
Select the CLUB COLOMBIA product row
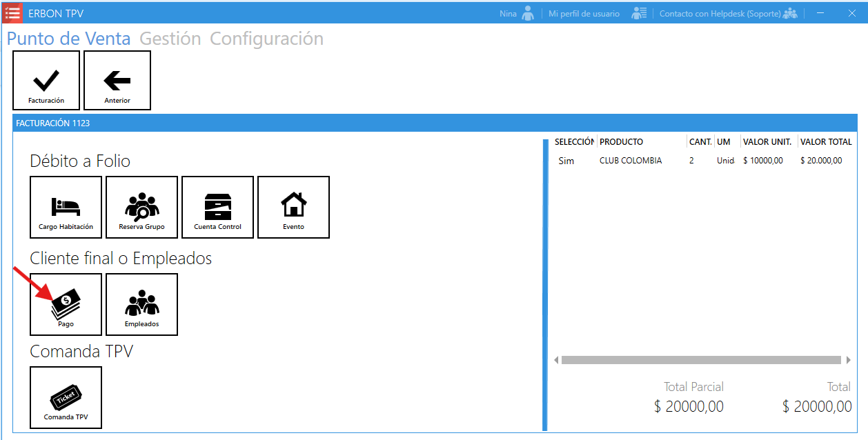pyautogui.click(x=630, y=161)
